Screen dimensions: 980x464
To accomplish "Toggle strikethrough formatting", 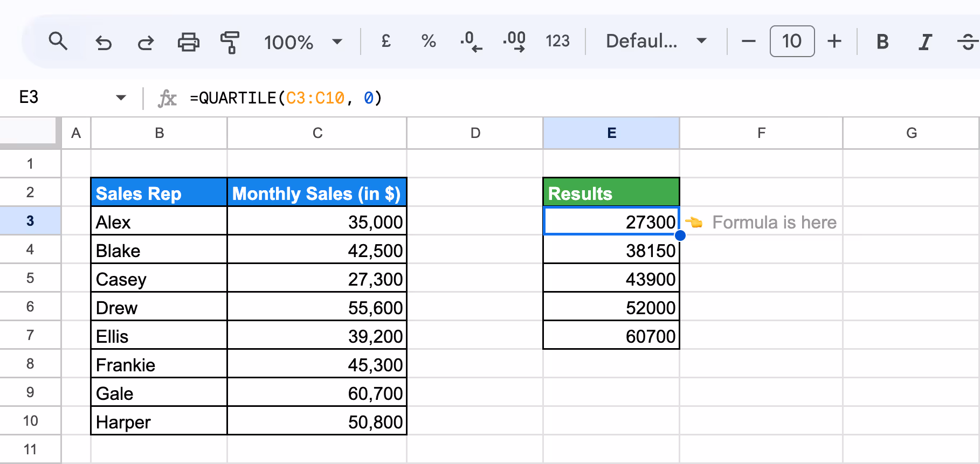I will pyautogui.click(x=968, y=41).
